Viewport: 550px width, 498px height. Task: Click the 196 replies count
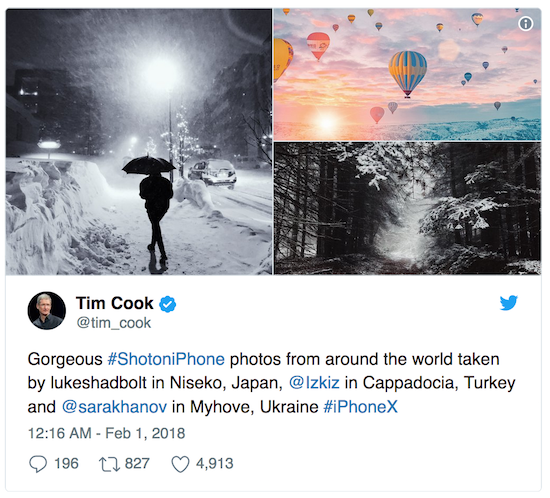[66, 464]
